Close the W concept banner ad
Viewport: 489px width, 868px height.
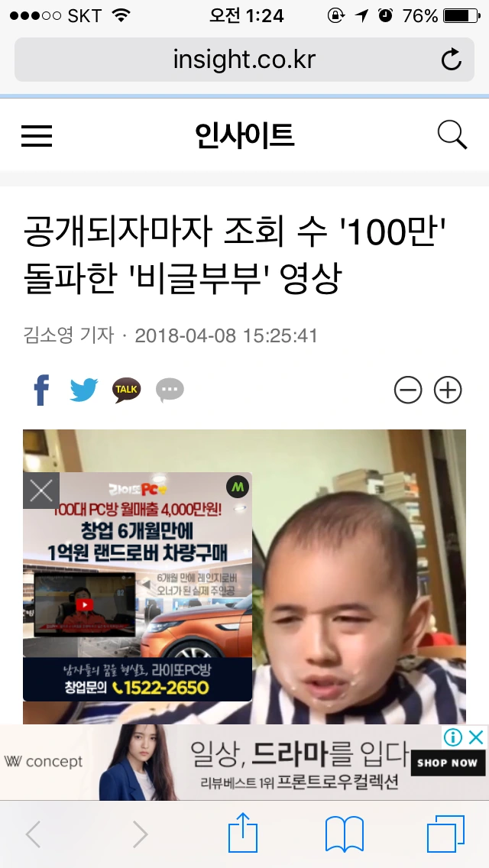click(476, 737)
